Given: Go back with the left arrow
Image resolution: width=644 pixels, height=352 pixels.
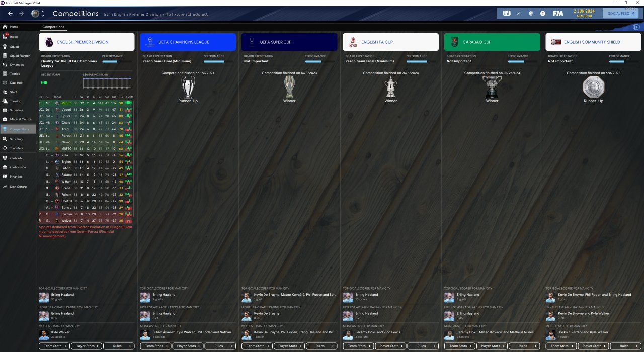Looking at the screenshot, I should 10,14.
